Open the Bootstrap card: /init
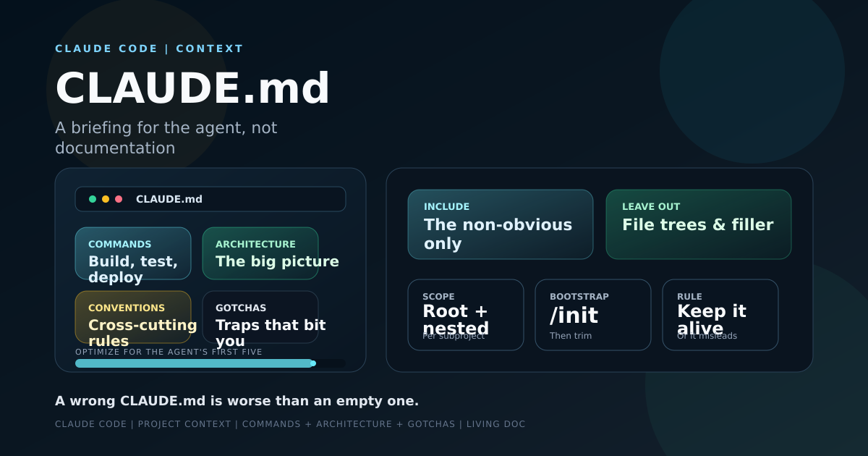The image size is (868, 456). point(593,315)
